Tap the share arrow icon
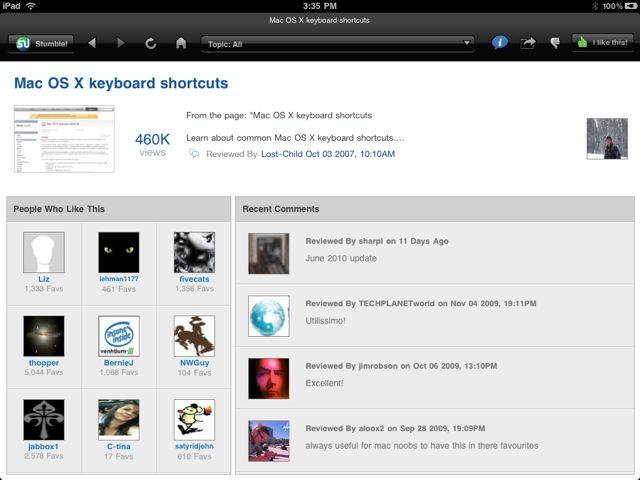Screen dimensions: 640x480 [528, 42]
